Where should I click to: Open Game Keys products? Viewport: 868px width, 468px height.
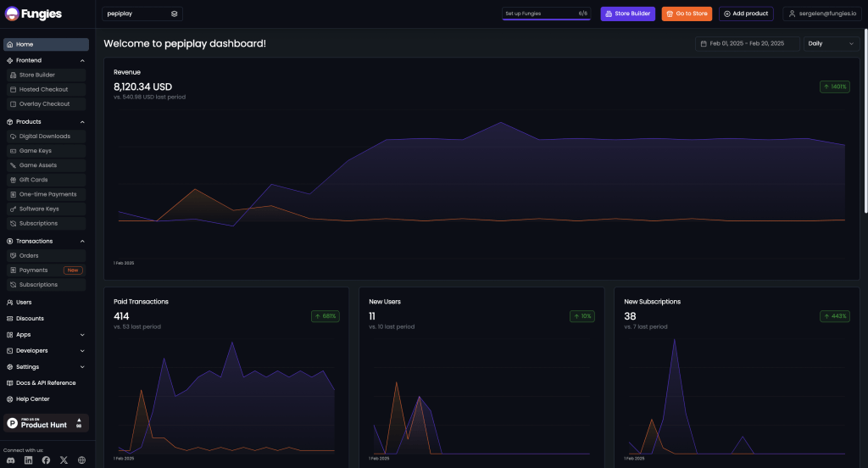tap(46, 151)
